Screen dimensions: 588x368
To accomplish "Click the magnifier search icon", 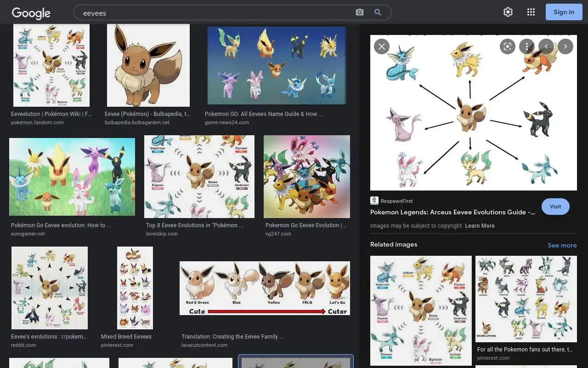I will pos(378,12).
